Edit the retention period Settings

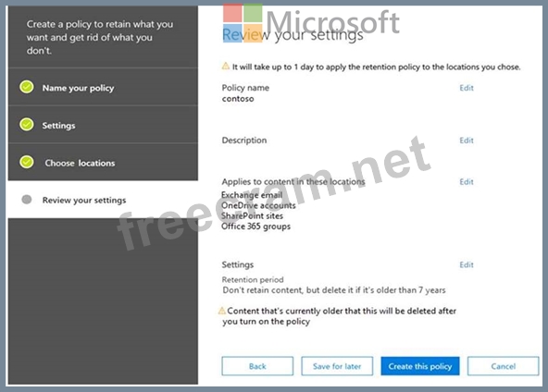click(467, 265)
